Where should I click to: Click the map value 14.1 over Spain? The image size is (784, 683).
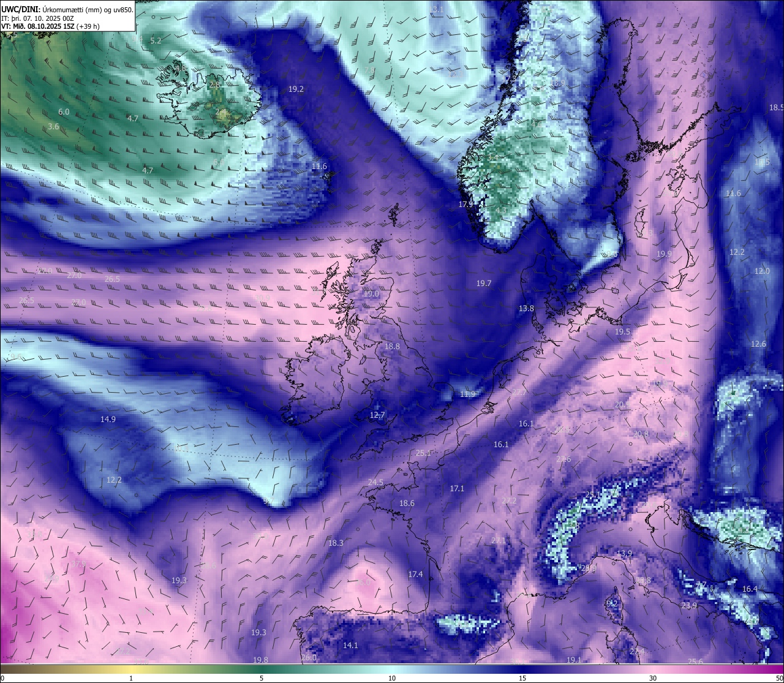pos(350,645)
